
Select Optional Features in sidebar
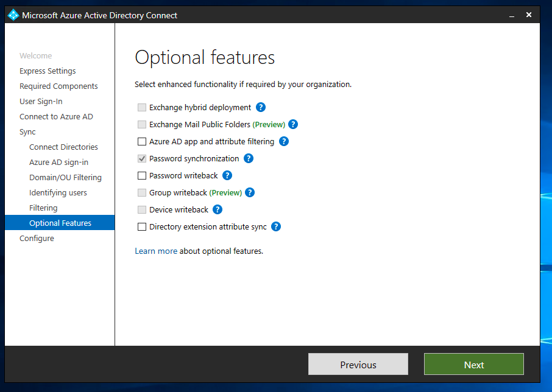[60, 223]
